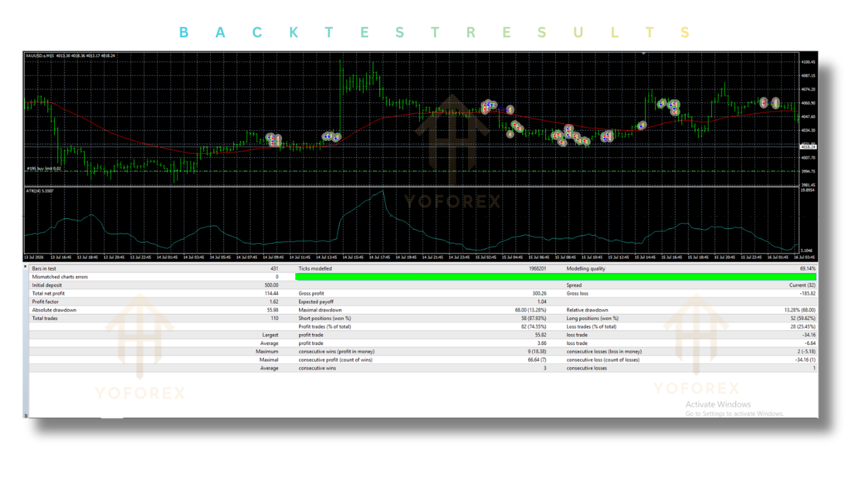Select the gross loss value -185.82
The height and width of the screenshot is (488, 868).
click(807, 293)
